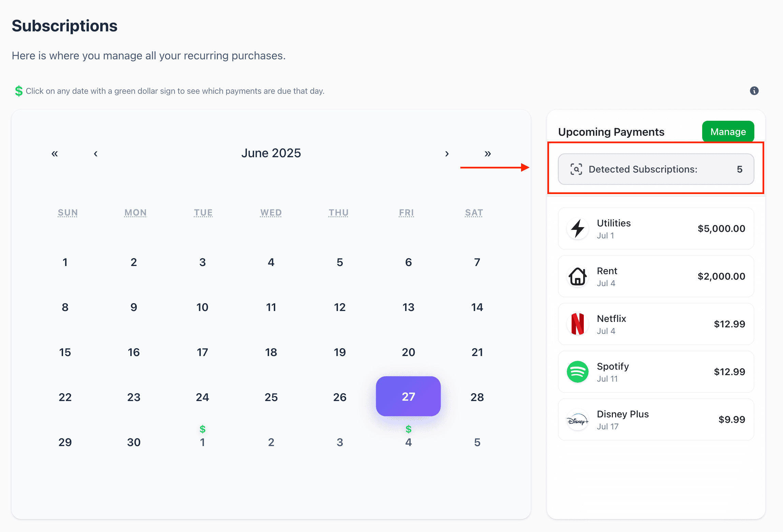This screenshot has height=532, width=783.
Task: Jump forward a year with double-right chevron
Action: pos(488,153)
